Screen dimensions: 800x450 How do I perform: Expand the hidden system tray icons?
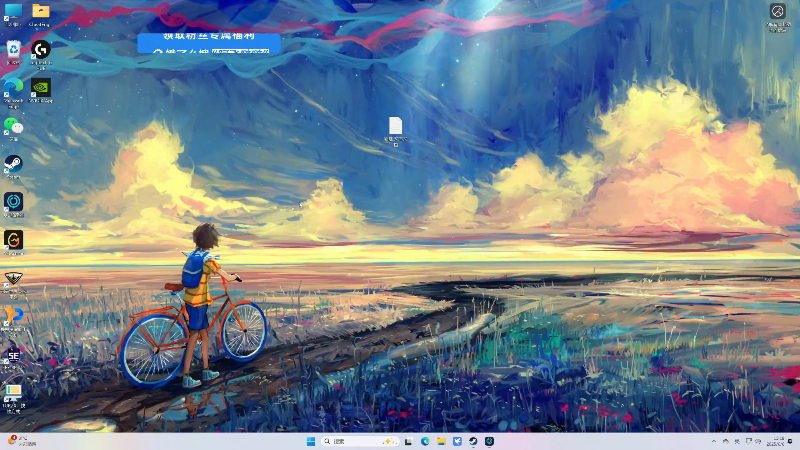(x=714, y=441)
